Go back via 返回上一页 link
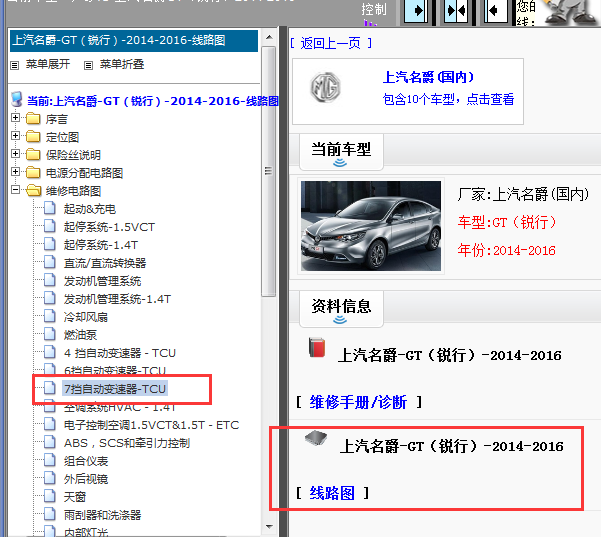Image resolution: width=601 pixels, height=537 pixels. (x=331, y=43)
